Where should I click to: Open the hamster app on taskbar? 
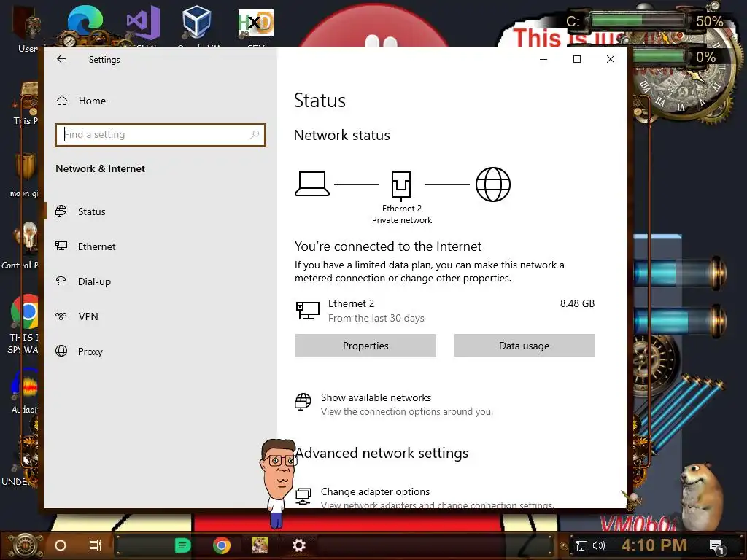click(260, 545)
